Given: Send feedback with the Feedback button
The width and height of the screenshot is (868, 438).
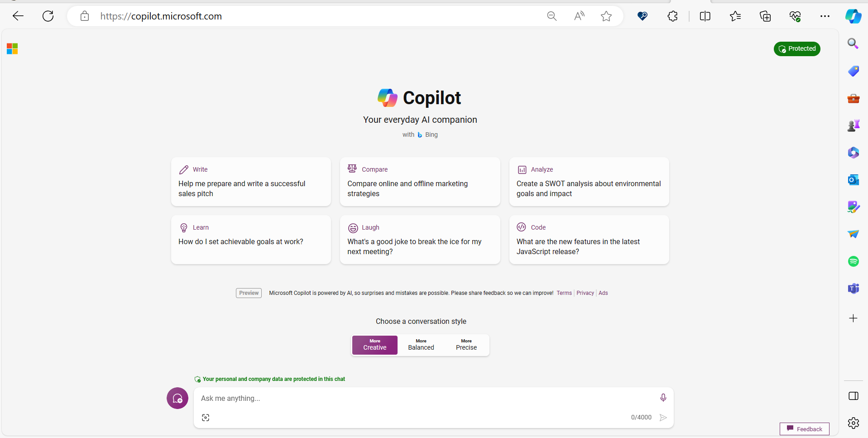Looking at the screenshot, I should pos(805,428).
